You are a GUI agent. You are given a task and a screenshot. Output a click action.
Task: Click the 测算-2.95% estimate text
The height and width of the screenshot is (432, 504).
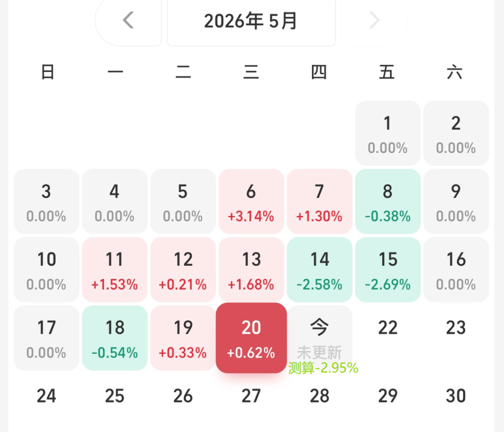tap(323, 368)
